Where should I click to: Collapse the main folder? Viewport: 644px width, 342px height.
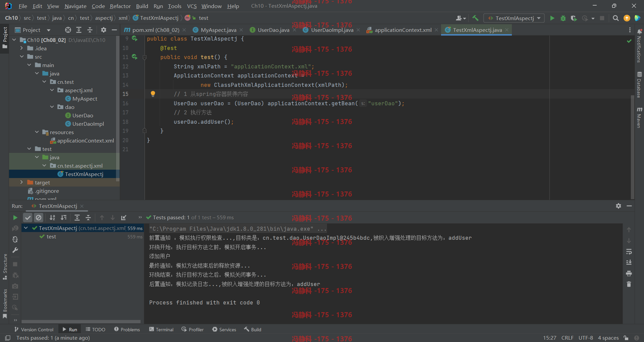[29, 65]
